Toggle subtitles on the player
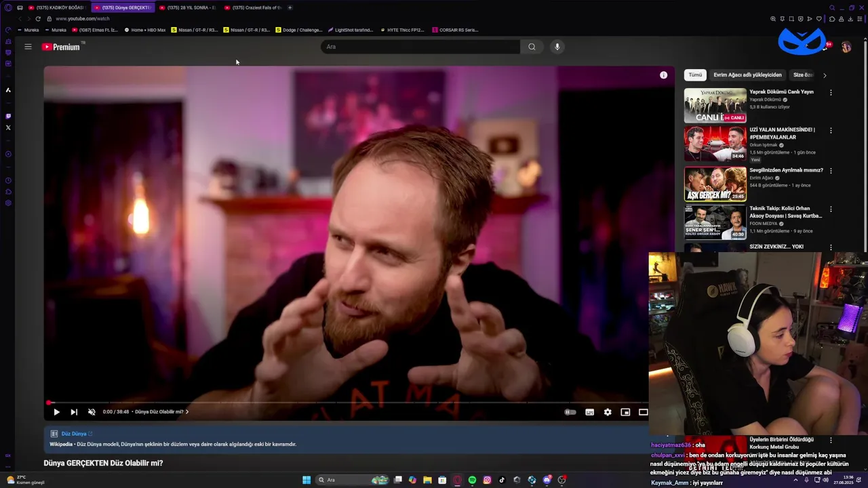Viewport: 868px width, 488px height. (x=590, y=412)
